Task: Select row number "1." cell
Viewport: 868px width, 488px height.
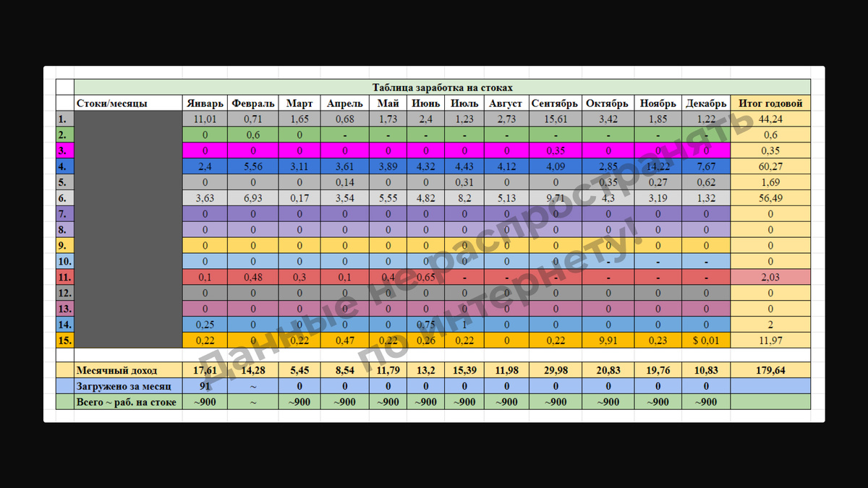Action: [x=65, y=119]
